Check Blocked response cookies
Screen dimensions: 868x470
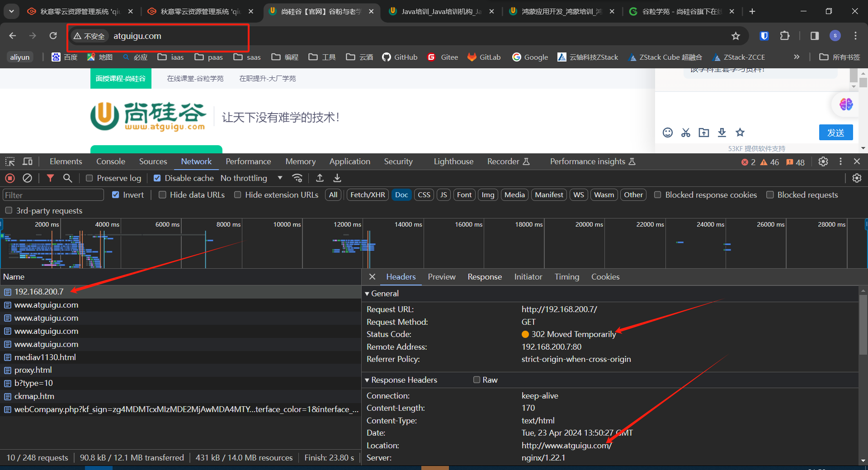658,195
